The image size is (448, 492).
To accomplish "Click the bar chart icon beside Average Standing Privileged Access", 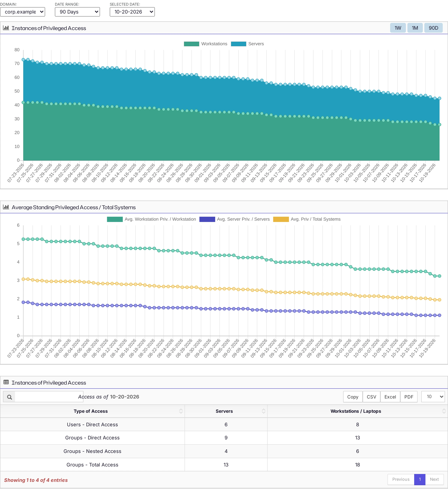I will tap(6, 207).
